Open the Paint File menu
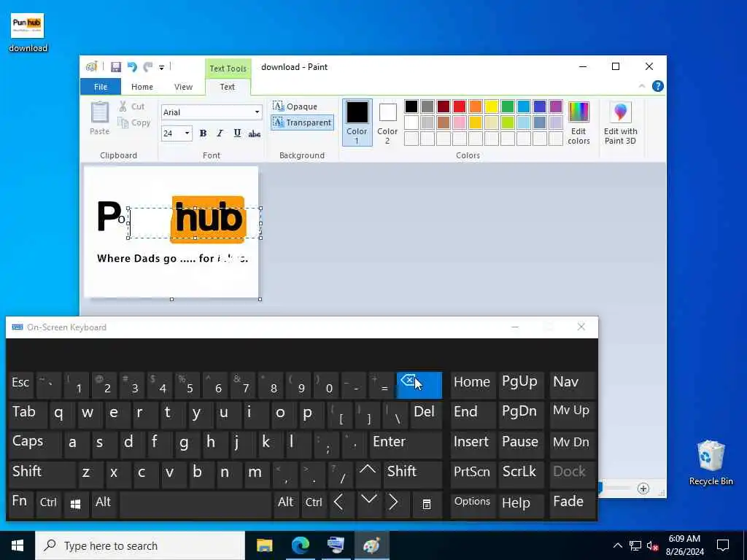747x560 pixels. pos(101,87)
